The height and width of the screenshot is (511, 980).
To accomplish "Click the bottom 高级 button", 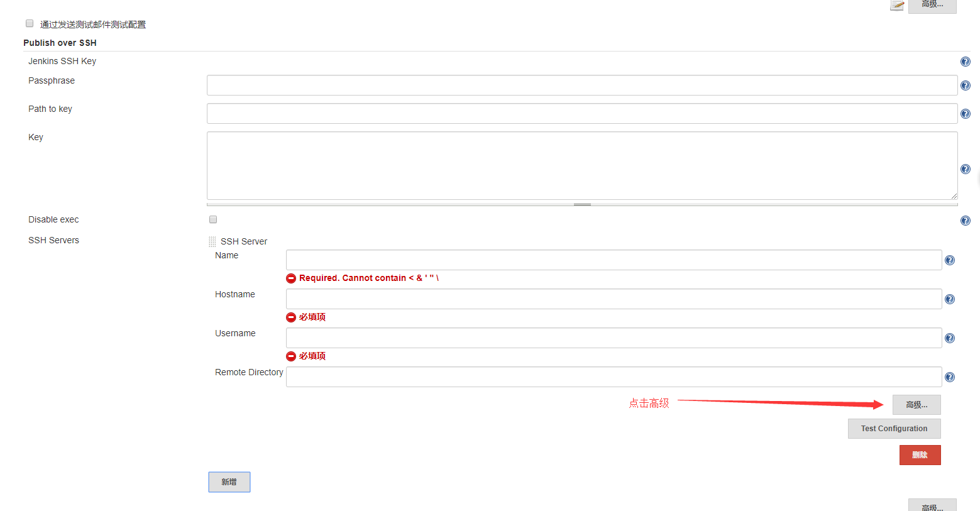I will tap(932, 507).
